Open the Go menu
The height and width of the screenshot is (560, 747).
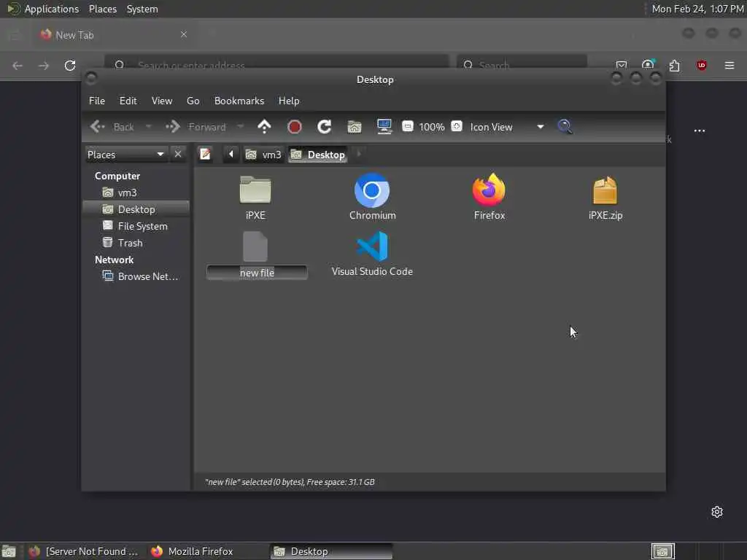coord(193,101)
